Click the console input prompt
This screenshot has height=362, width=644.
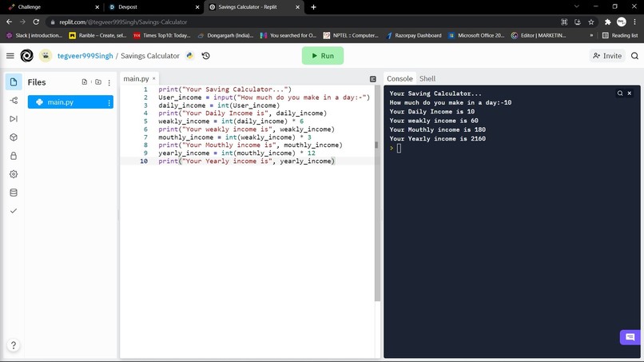399,149
